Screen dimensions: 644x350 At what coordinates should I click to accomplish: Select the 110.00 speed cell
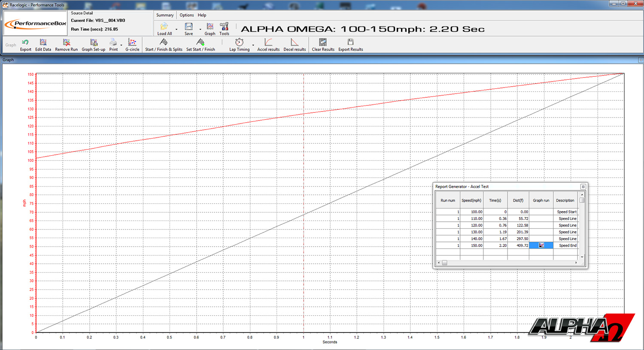(x=471, y=218)
